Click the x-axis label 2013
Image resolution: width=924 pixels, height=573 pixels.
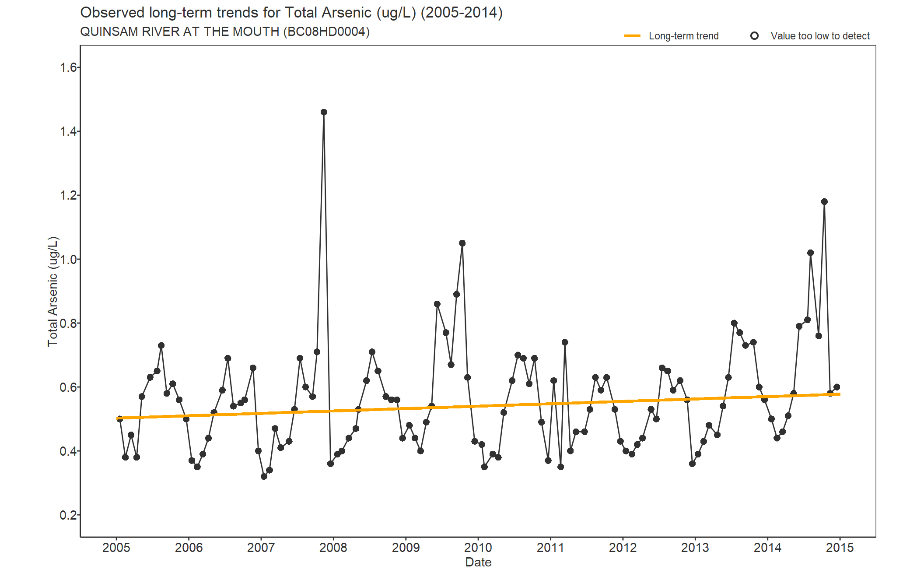coord(695,548)
